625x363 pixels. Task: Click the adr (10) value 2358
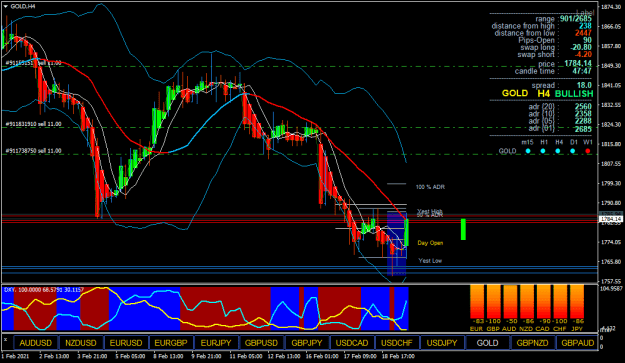pyautogui.click(x=583, y=114)
